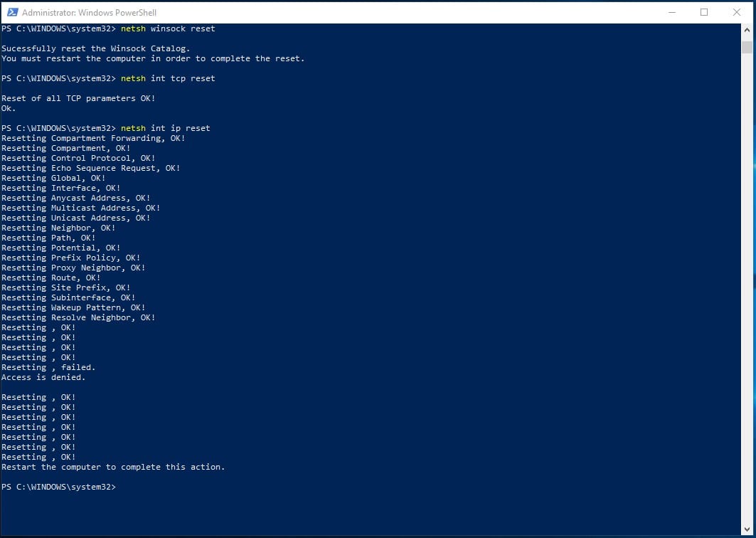The image size is (756, 538).
Task: Click the "Resetting Path, OK!" line
Action: coord(48,238)
